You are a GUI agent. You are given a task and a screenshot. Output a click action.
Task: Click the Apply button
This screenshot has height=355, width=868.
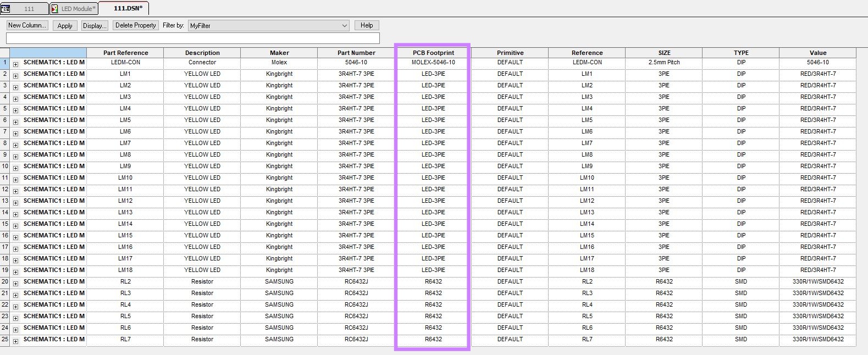65,26
